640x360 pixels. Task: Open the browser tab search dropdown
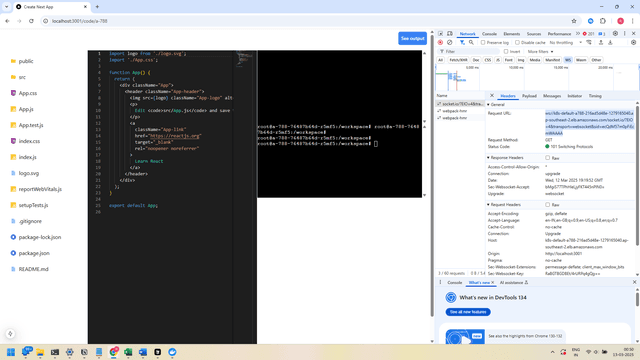point(7,7)
